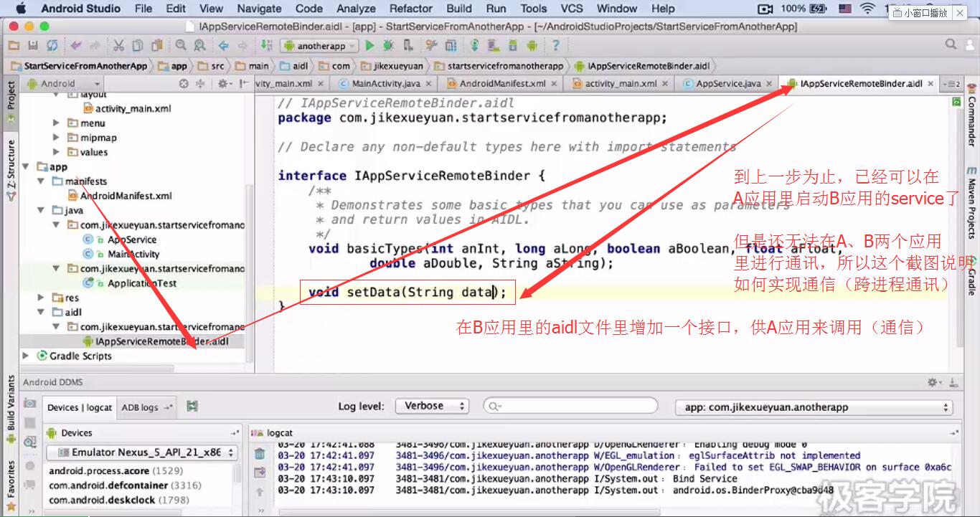Click the Apple menu icon
The height and width of the screenshot is (517, 980).
tap(20, 9)
